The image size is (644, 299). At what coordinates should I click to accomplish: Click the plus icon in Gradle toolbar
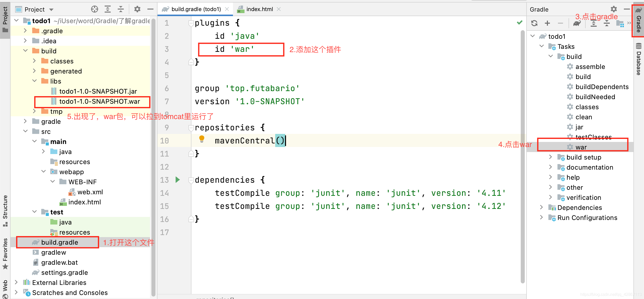(547, 23)
